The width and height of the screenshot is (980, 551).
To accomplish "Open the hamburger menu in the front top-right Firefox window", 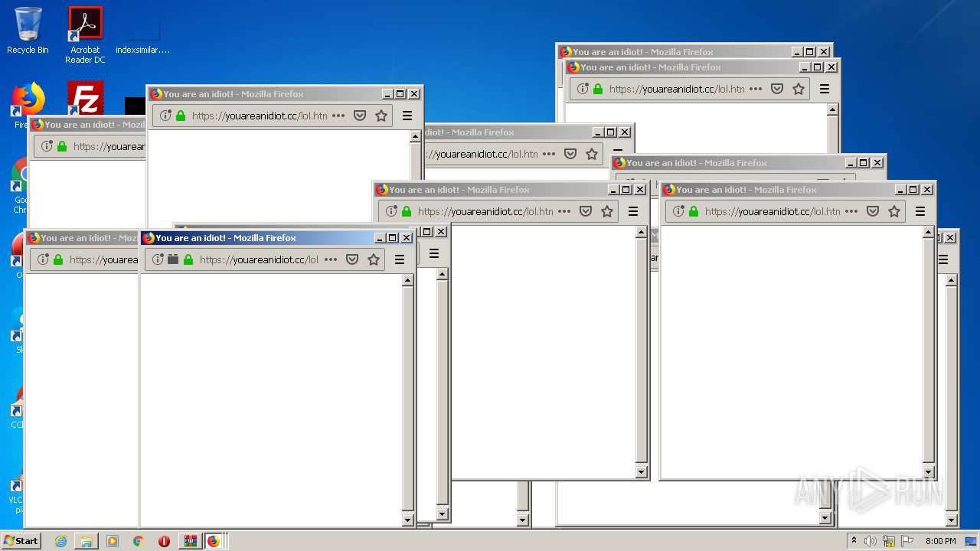I will click(x=825, y=89).
